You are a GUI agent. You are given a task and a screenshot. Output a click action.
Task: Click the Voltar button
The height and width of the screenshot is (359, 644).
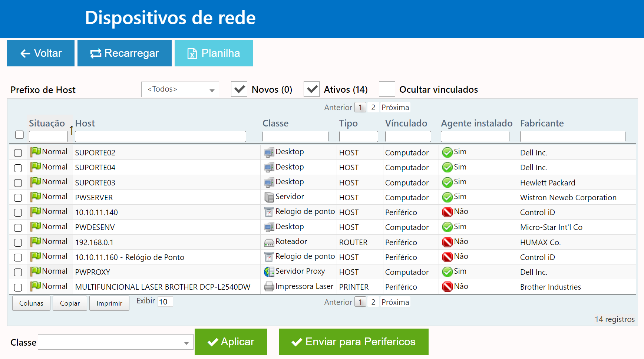41,53
